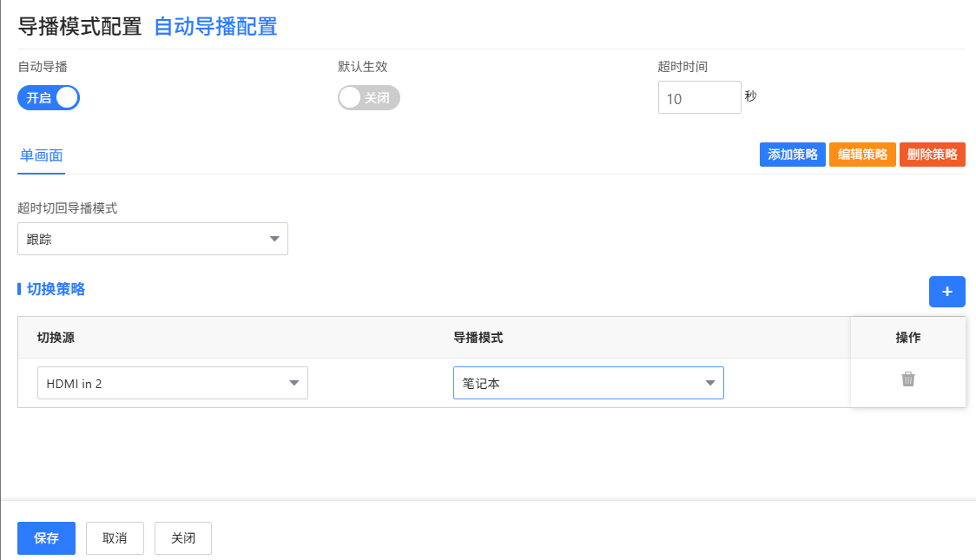The width and height of the screenshot is (976, 560).
Task: Click the 操作 column header
Action: [x=907, y=338]
